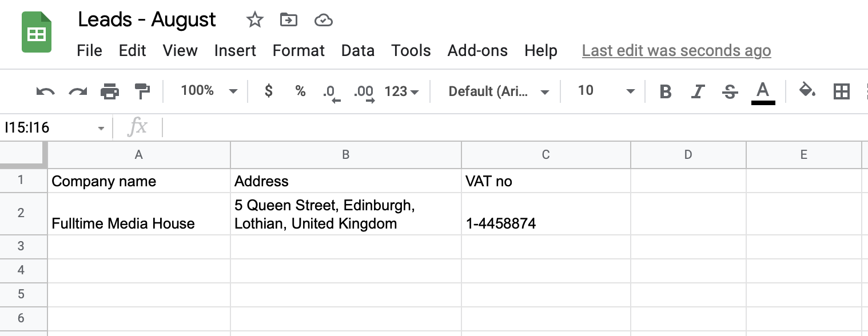The height and width of the screenshot is (336, 868).
Task: Open the Google Sheets home icon
Action: 37,33
